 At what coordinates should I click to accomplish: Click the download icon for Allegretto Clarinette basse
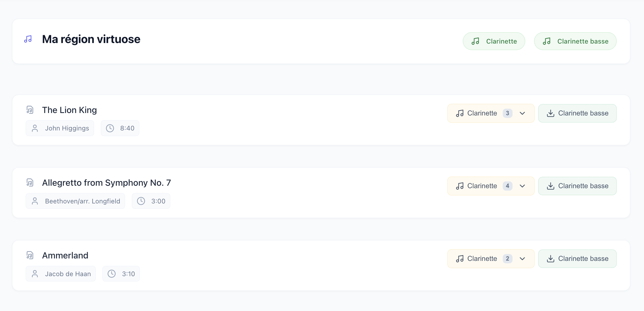click(x=550, y=186)
